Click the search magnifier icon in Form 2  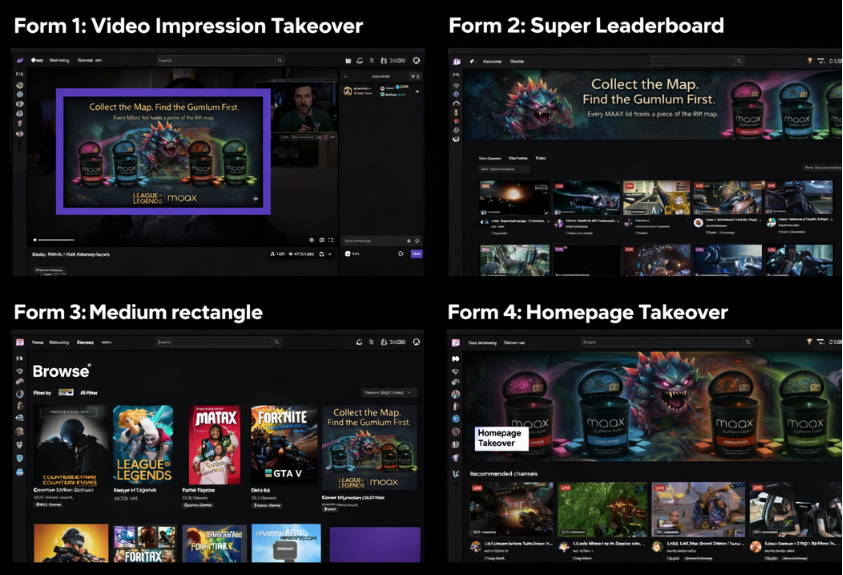[739, 61]
